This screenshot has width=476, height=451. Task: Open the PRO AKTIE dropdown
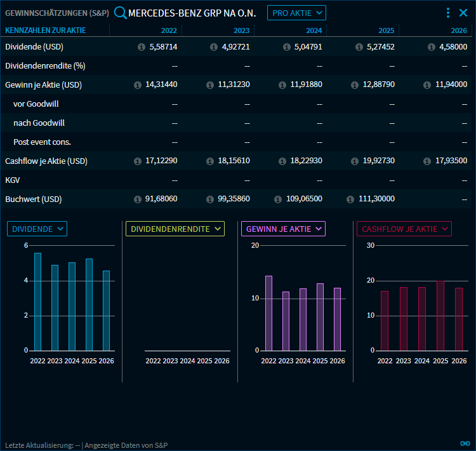coord(296,13)
